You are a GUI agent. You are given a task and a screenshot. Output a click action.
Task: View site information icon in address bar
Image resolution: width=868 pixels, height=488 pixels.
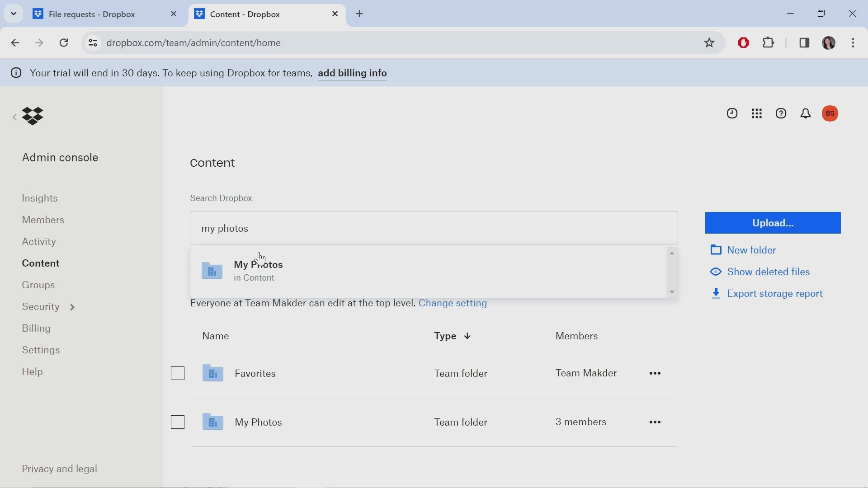pyautogui.click(x=93, y=42)
